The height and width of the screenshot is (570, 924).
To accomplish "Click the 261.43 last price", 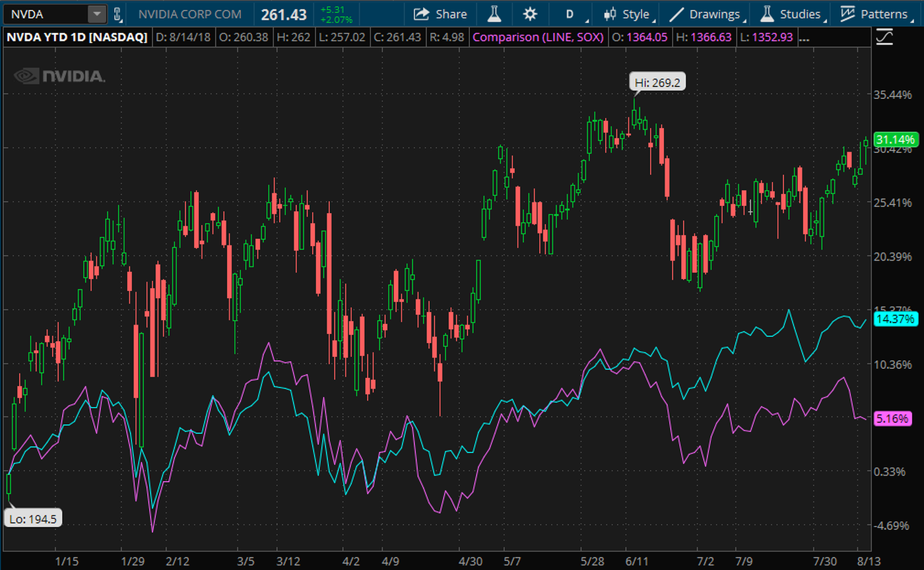I will point(284,15).
